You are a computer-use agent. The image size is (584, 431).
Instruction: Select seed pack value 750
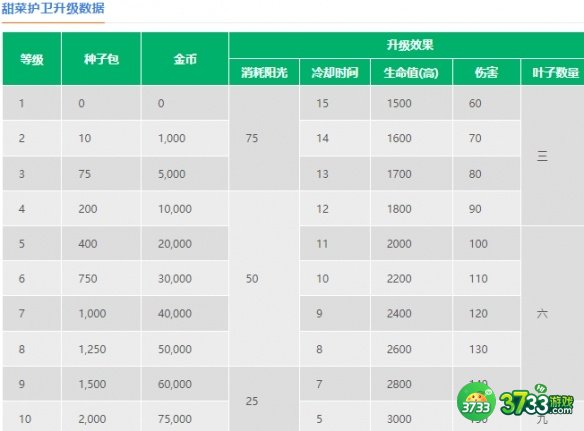101,279
